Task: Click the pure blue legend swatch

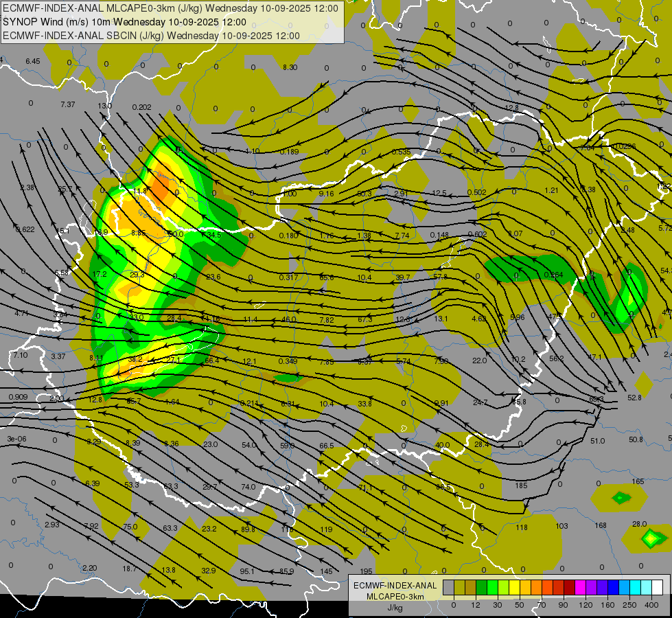Action: pos(613,587)
